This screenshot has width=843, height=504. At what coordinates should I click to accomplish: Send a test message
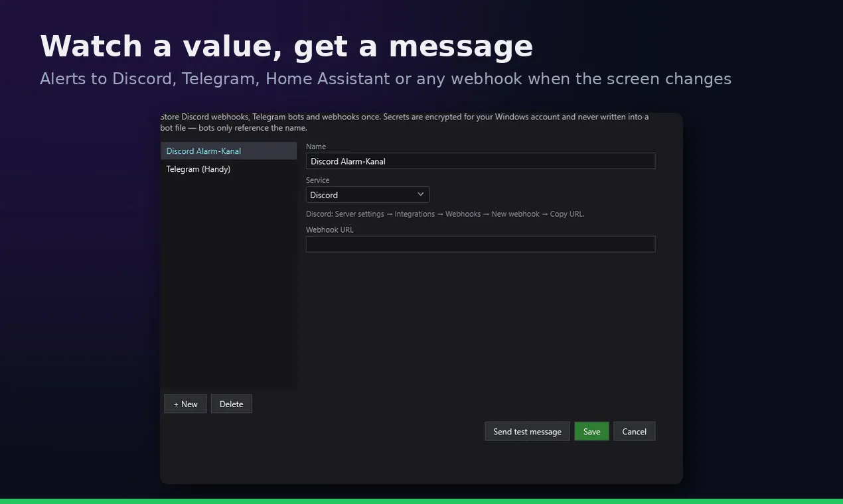(527, 432)
